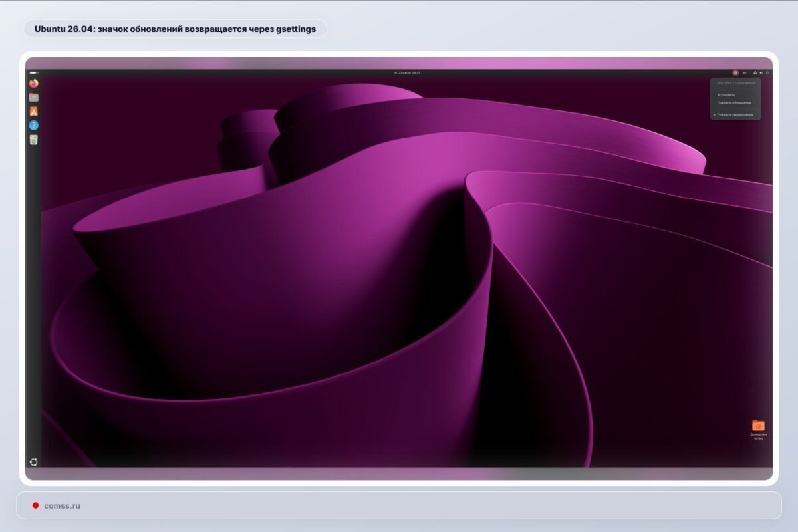Image resolution: width=798 pixels, height=532 pixels.
Task: Switch the keyboard layout indicator in top bar
Action: pos(745,72)
